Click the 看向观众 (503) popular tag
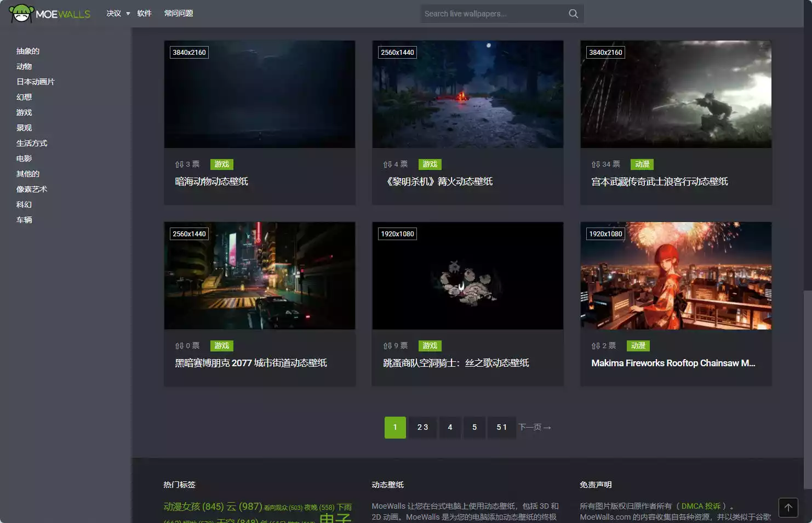Screen dimensions: 812x523 (283, 508)
